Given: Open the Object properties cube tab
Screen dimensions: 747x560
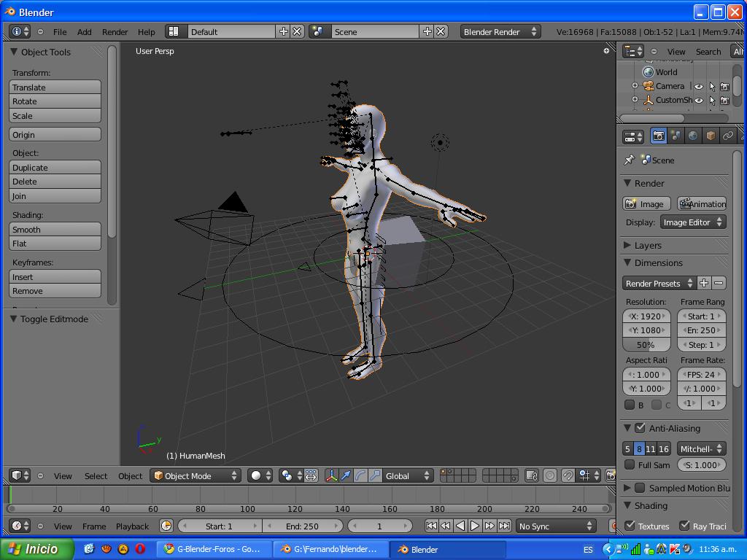Looking at the screenshot, I should [x=711, y=136].
